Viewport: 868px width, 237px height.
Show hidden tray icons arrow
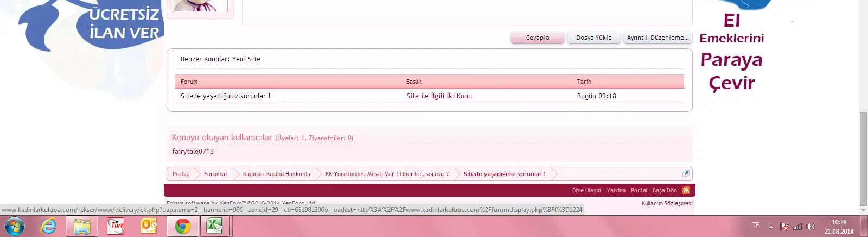(771, 227)
